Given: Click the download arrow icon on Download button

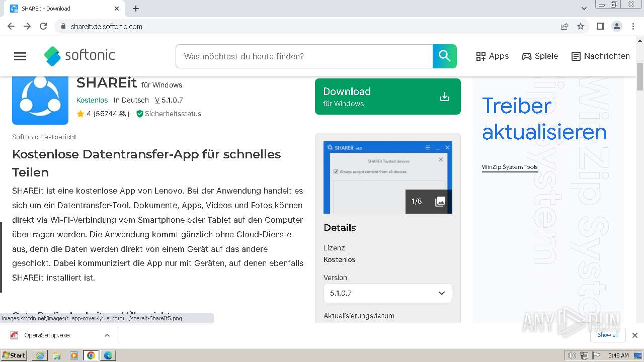Looking at the screenshot, I should coord(445,97).
